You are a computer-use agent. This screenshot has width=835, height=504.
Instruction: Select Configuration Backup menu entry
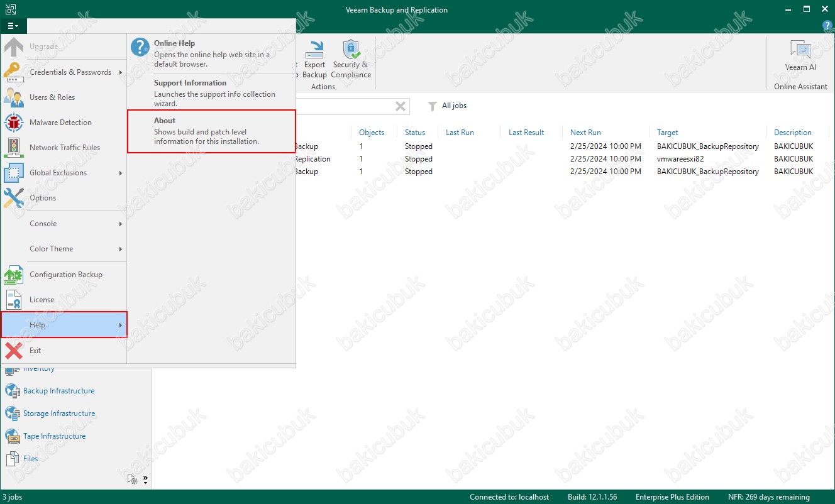tap(64, 275)
